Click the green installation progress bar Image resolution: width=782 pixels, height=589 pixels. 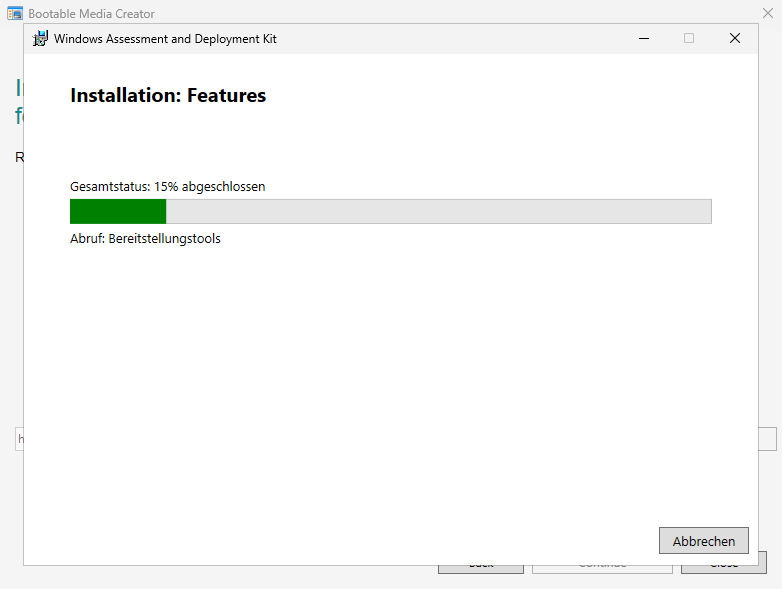pos(391,211)
